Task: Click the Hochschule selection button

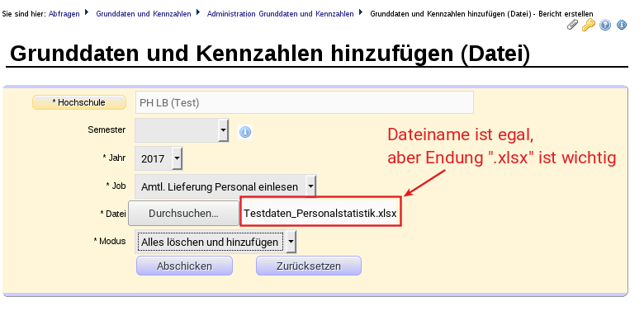Action: (79, 102)
